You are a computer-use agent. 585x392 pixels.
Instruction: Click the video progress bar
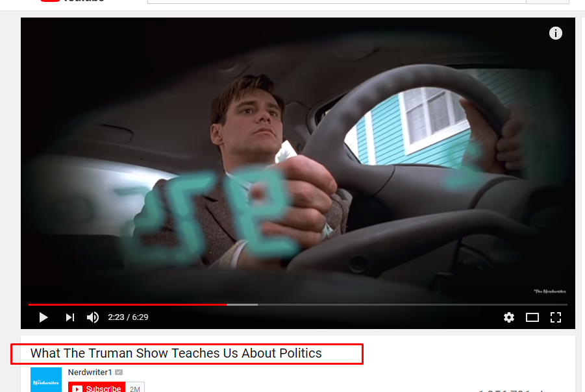(298, 305)
